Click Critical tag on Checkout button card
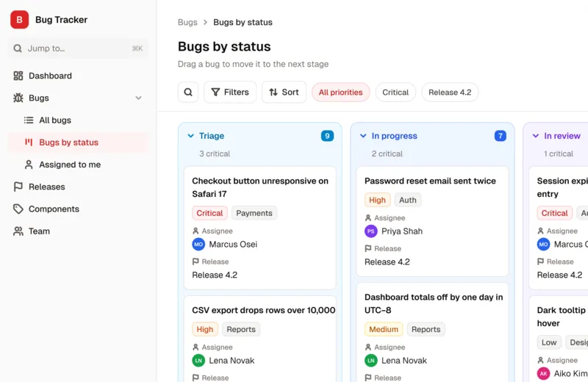588x382 pixels. pos(209,213)
